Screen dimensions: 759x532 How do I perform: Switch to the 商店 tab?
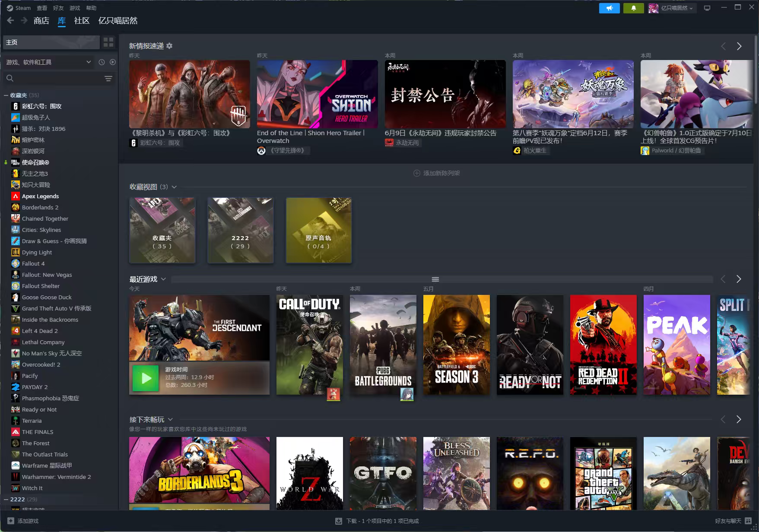(x=41, y=20)
